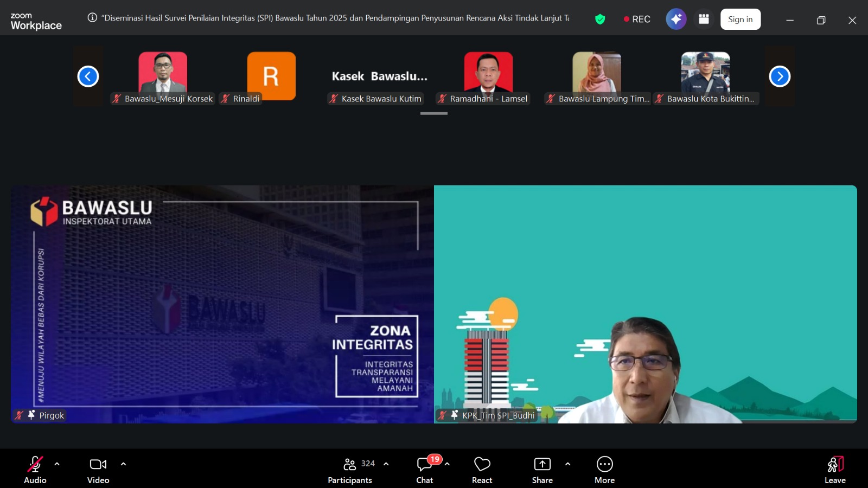Click the gallery page indicator bar
Screen dimensions: 868x488
pos(434,113)
